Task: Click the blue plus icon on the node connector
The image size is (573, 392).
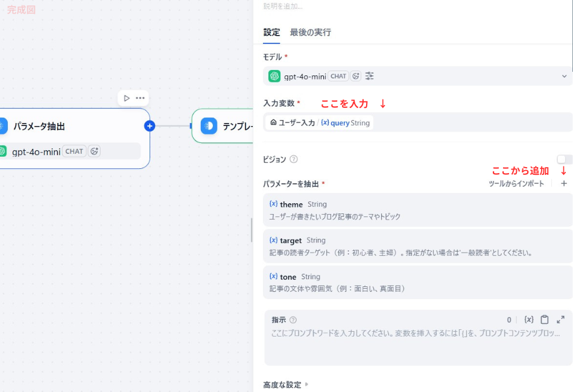Action: [x=149, y=126]
